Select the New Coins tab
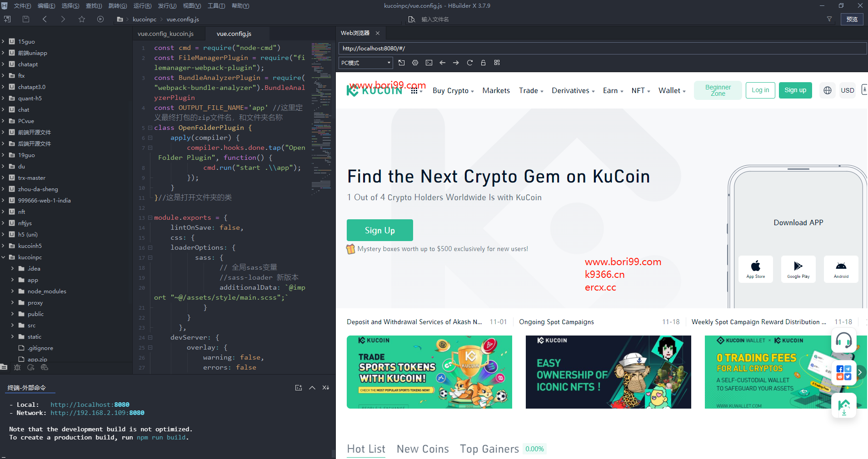Viewport: 868px width, 459px height. click(423, 449)
